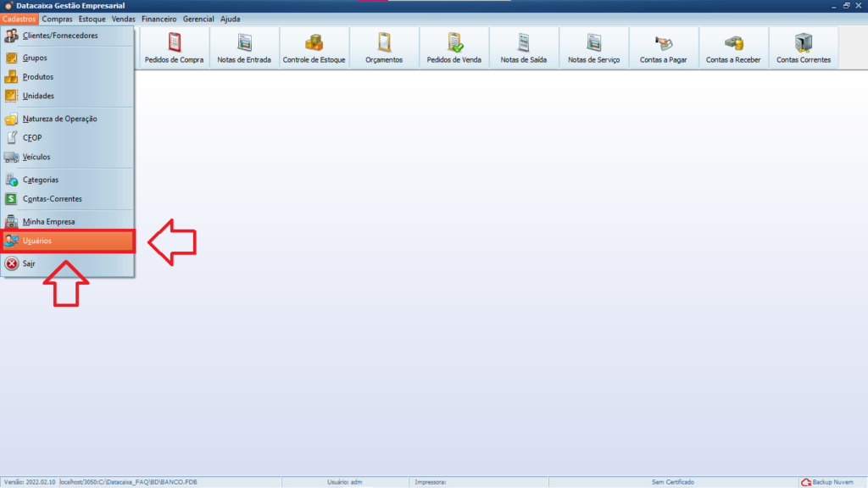Open Notas de Saída toolbar icon
Screen dimensions: 868x488
pyautogui.click(x=524, y=42)
